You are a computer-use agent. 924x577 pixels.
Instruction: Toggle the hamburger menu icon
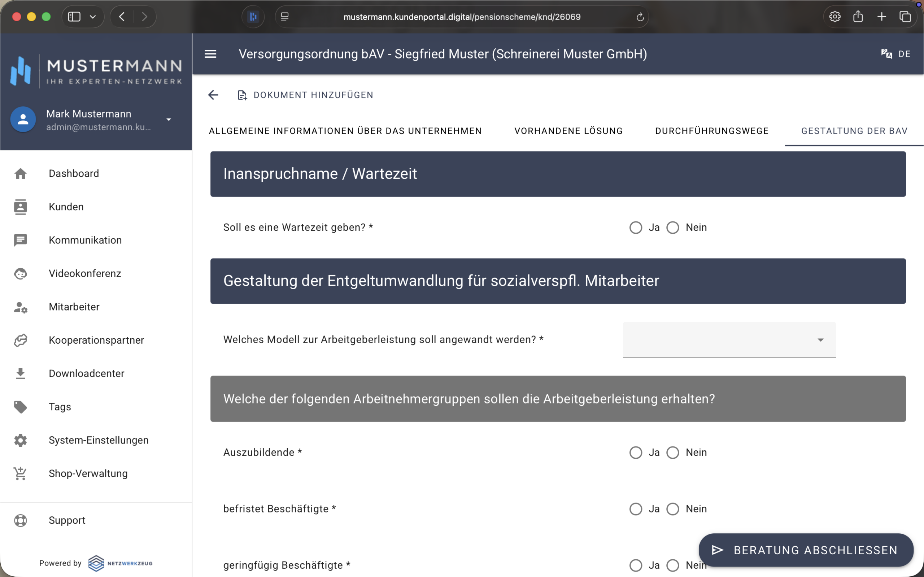point(210,54)
